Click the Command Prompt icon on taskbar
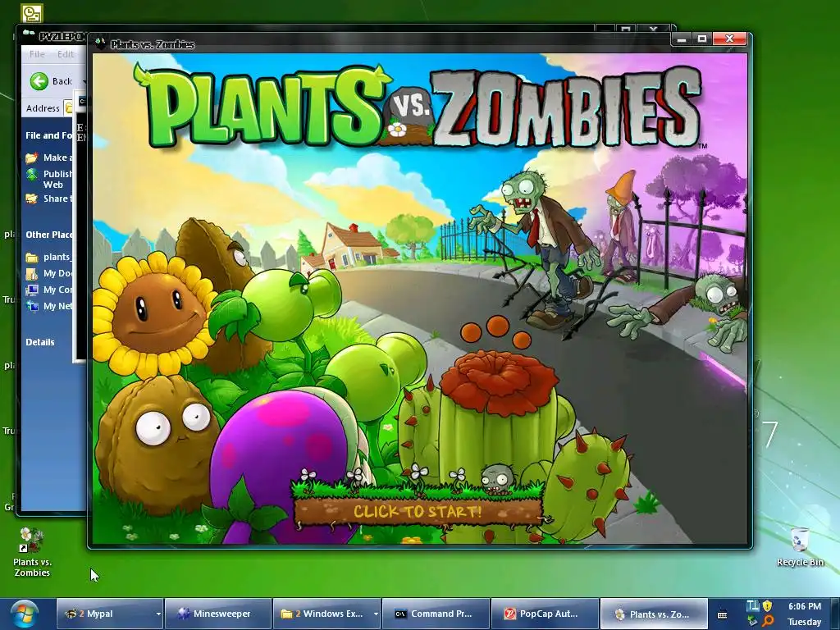 click(400, 614)
